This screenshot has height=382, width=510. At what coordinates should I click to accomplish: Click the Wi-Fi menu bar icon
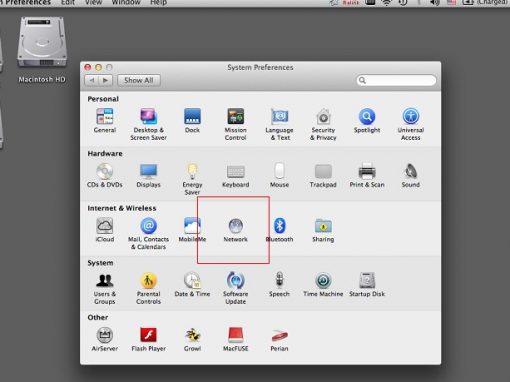[387, 3]
